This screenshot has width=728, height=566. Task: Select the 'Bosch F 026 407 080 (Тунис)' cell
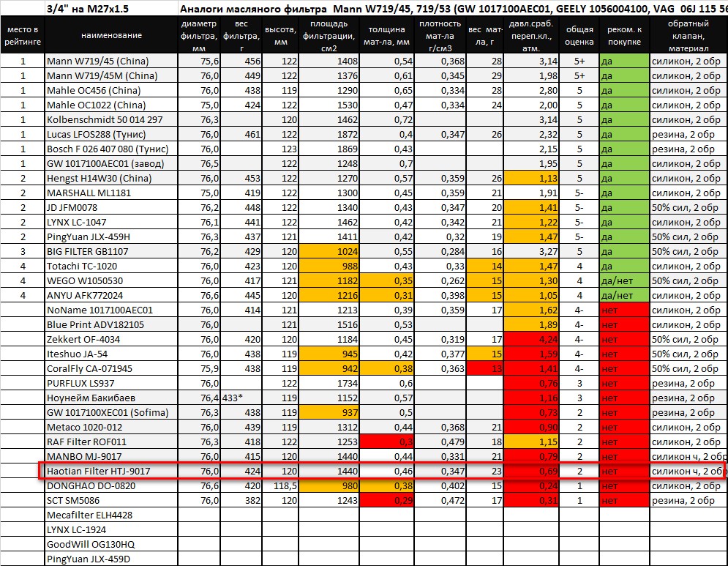(x=111, y=149)
